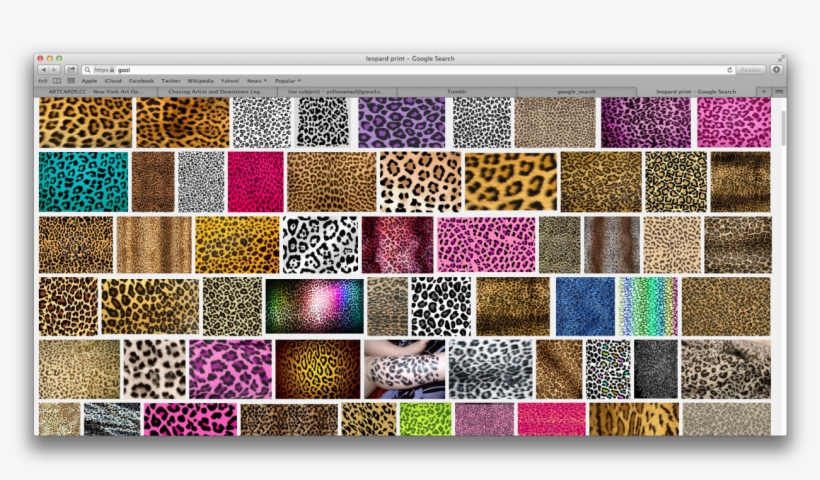Image resolution: width=820 pixels, height=480 pixels.
Task: Open the Wikipedia bookmark
Action: (x=200, y=81)
